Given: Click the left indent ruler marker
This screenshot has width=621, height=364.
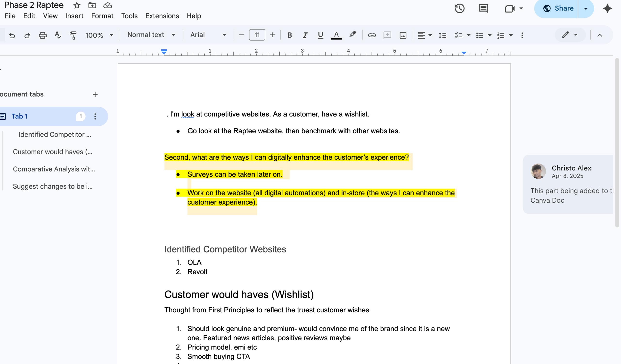Looking at the screenshot, I should (x=164, y=52).
